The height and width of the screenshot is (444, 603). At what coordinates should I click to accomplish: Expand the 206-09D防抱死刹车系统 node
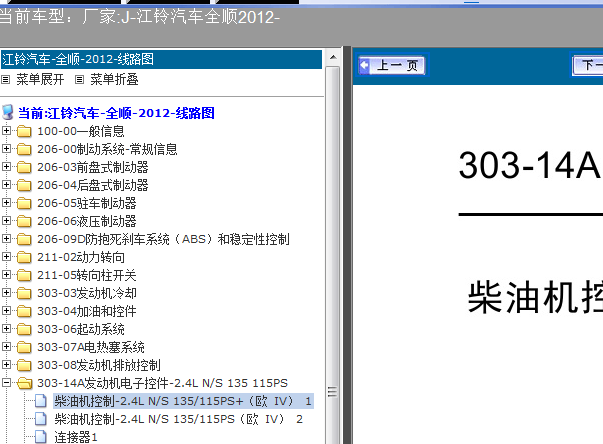(x=6, y=239)
